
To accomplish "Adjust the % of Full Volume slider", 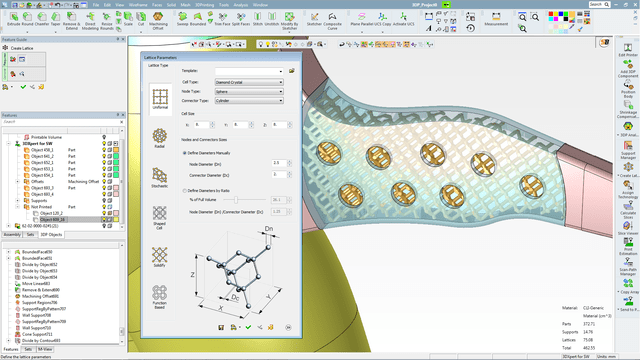I will pyautogui.click(x=236, y=200).
